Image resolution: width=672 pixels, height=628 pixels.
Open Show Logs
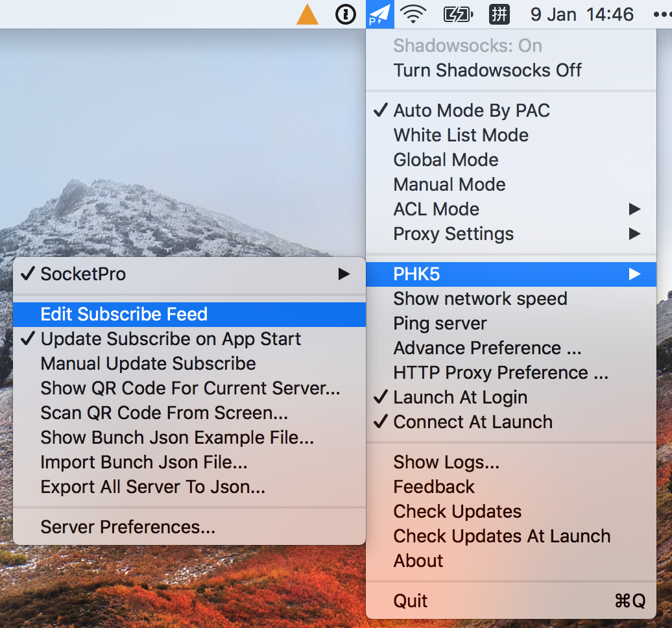tap(511, 463)
